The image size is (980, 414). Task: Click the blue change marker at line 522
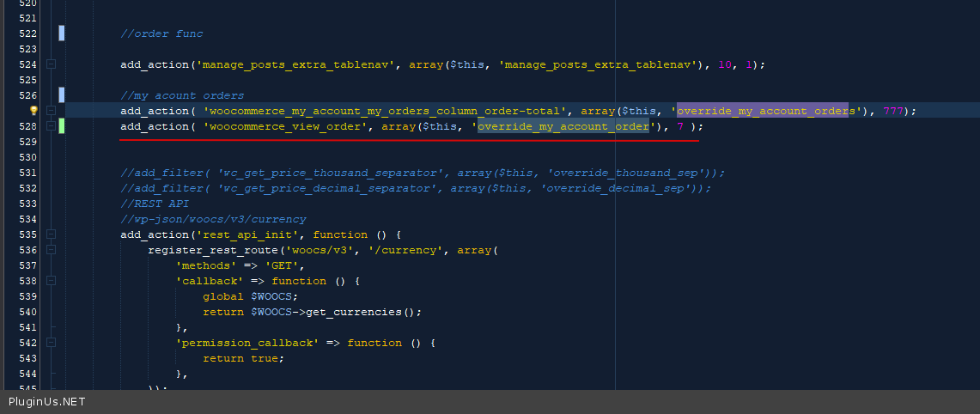coord(62,33)
